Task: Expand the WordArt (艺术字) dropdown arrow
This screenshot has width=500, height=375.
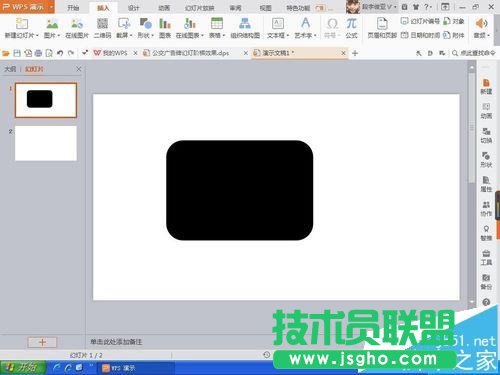Action: [x=315, y=35]
